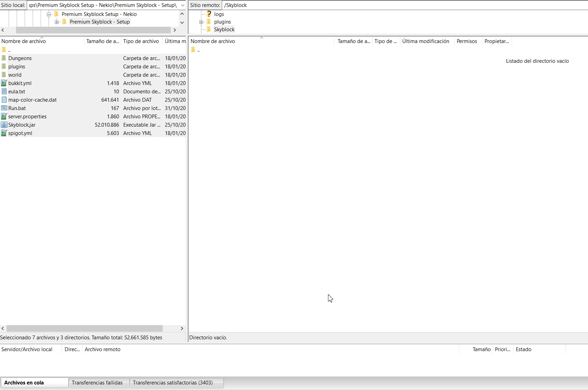Click the server.properties file icon
The height and width of the screenshot is (390, 588).
coord(4,117)
